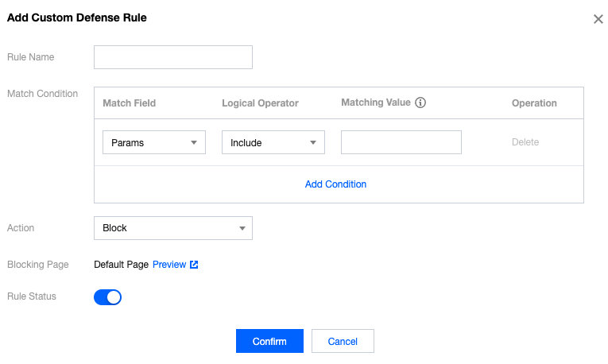
Task: Click the Match Field column header
Action: coord(129,103)
